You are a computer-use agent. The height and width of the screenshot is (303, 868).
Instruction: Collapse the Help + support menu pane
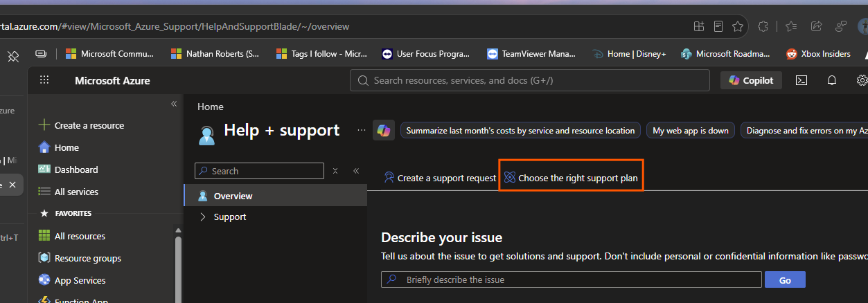tap(356, 171)
